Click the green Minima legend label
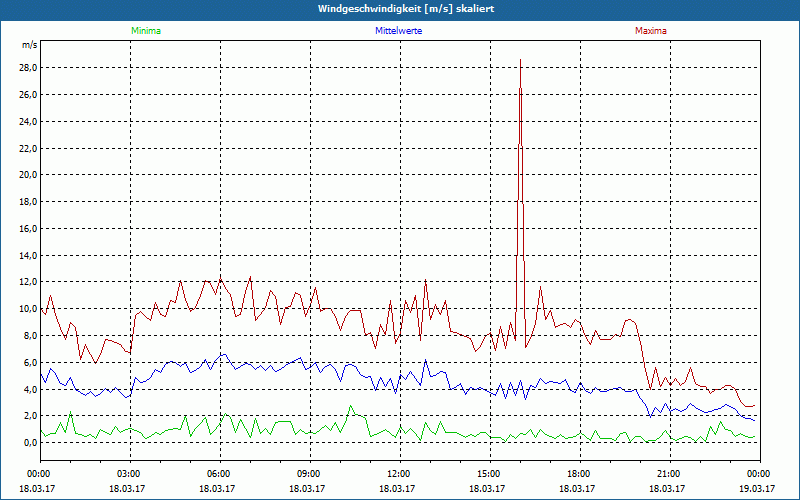Image resolution: width=800 pixels, height=500 pixels. [146, 31]
